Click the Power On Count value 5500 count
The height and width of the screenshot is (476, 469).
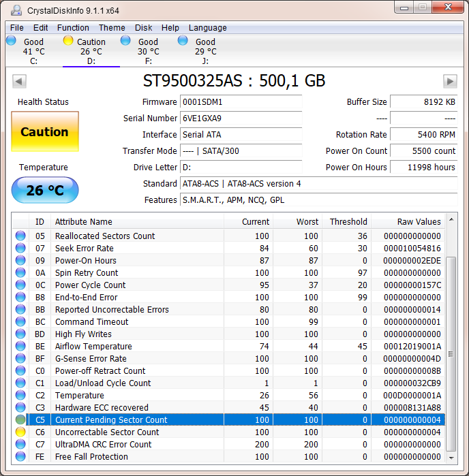(x=424, y=151)
